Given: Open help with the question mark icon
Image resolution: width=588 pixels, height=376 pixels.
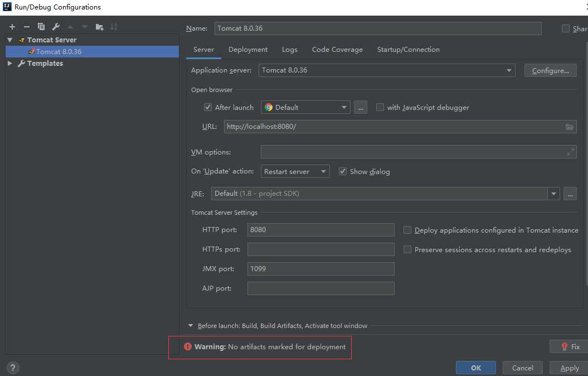Looking at the screenshot, I should tap(13, 368).
